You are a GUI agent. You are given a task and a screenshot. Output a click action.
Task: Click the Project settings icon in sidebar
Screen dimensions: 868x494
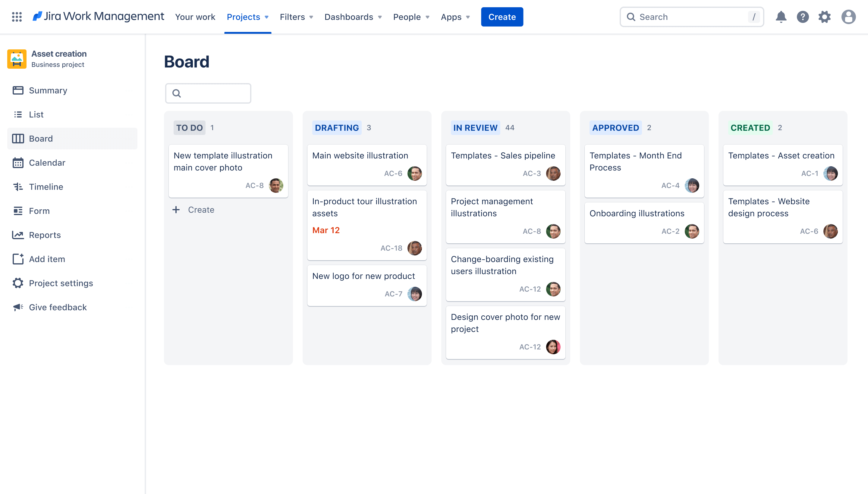[x=18, y=283]
